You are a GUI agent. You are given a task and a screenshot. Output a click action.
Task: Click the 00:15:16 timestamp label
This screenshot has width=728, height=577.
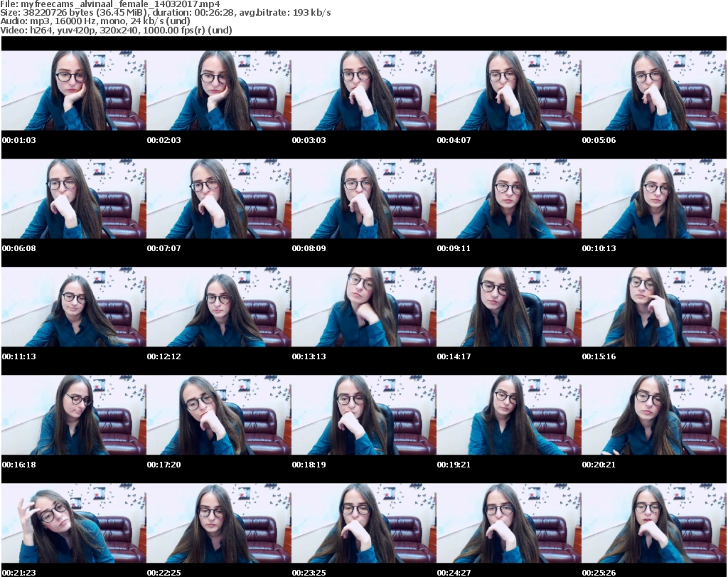click(599, 356)
